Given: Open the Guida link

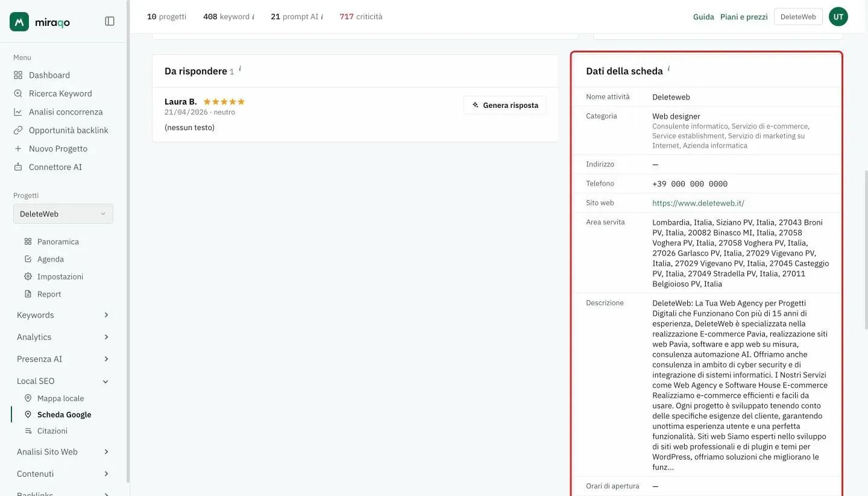Looking at the screenshot, I should (703, 17).
